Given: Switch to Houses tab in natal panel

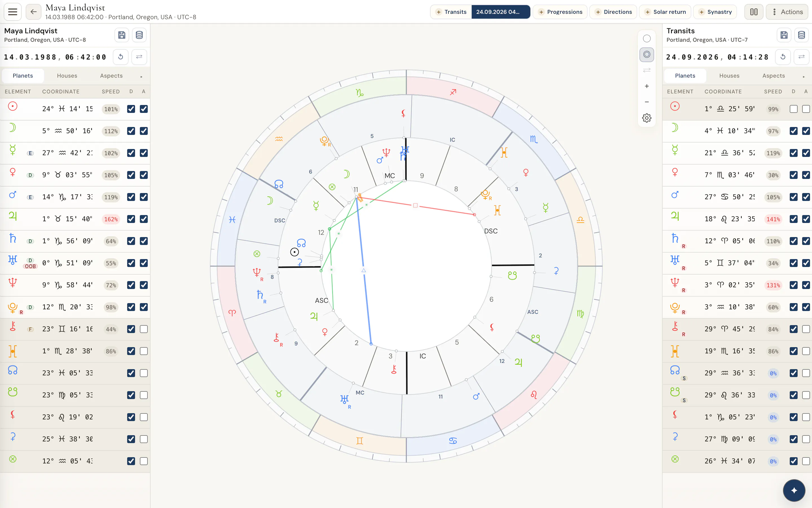Looking at the screenshot, I should (67, 76).
